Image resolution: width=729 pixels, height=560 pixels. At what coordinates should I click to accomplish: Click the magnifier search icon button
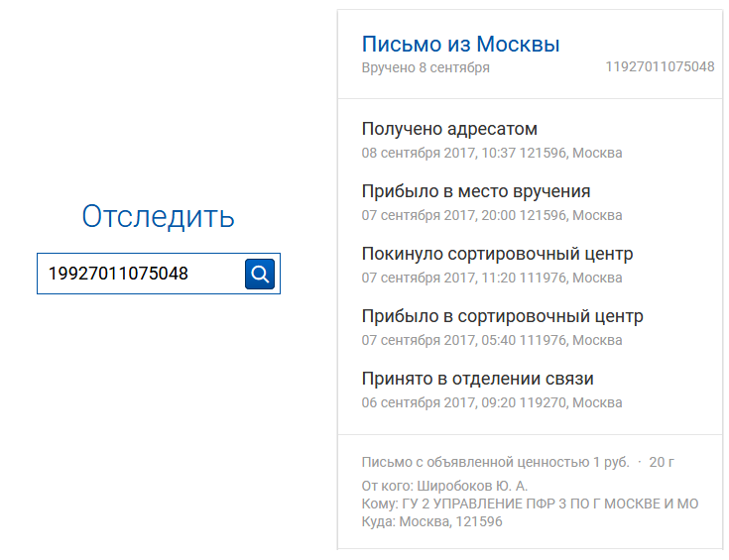[260, 274]
